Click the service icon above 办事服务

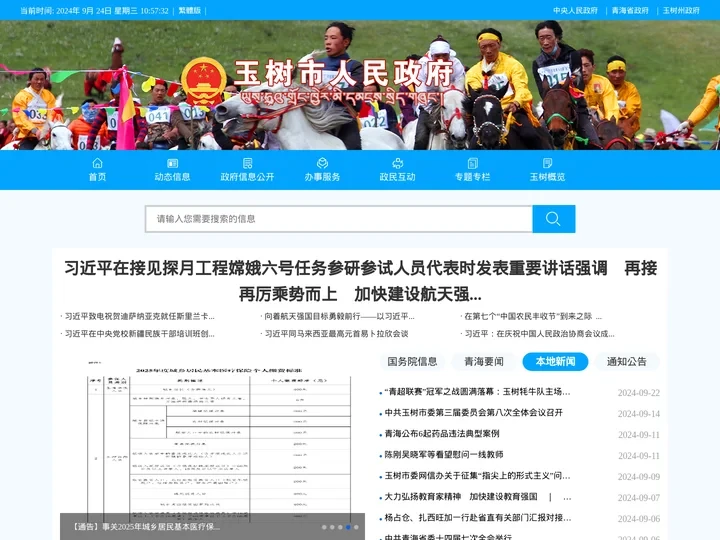point(322,163)
